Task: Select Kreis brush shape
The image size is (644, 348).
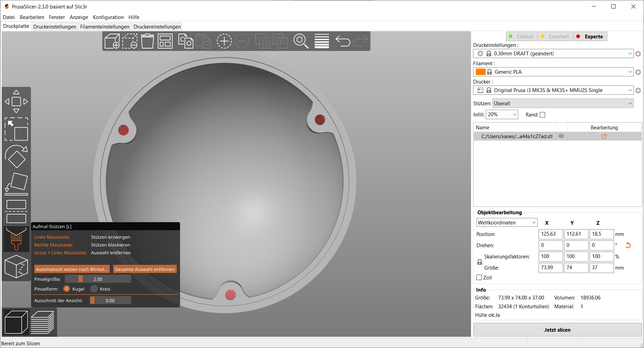Action: (94, 289)
